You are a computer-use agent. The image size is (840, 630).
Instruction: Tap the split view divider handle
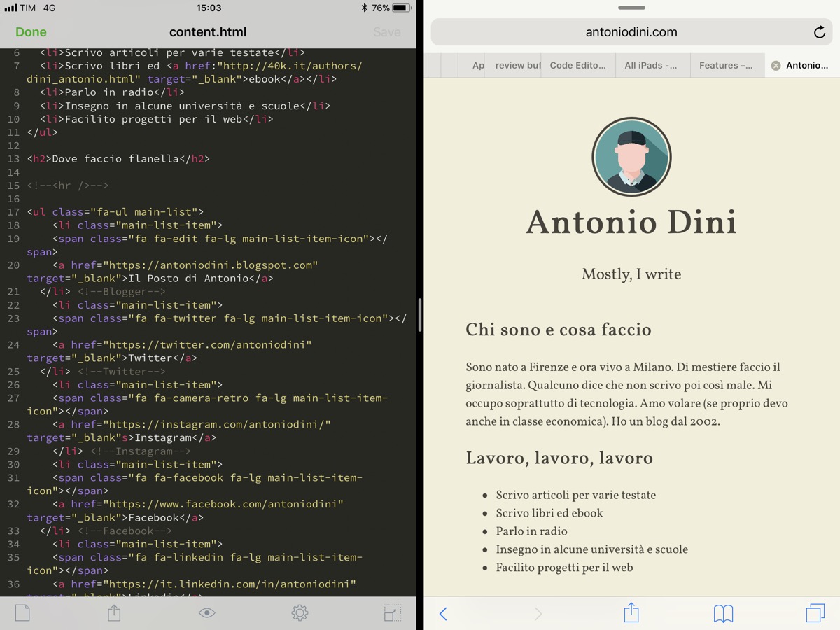[x=419, y=315]
